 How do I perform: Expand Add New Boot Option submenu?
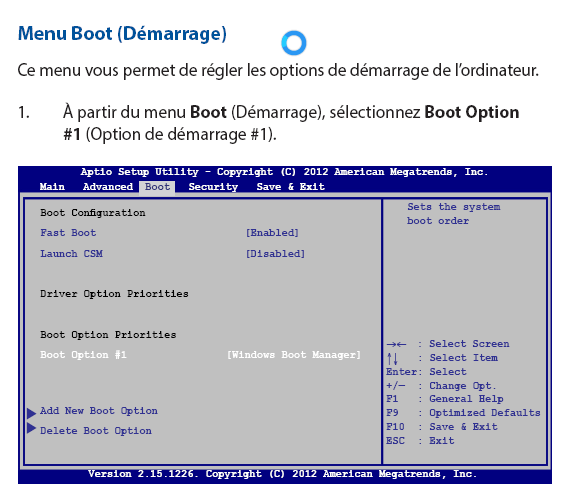[99, 411]
